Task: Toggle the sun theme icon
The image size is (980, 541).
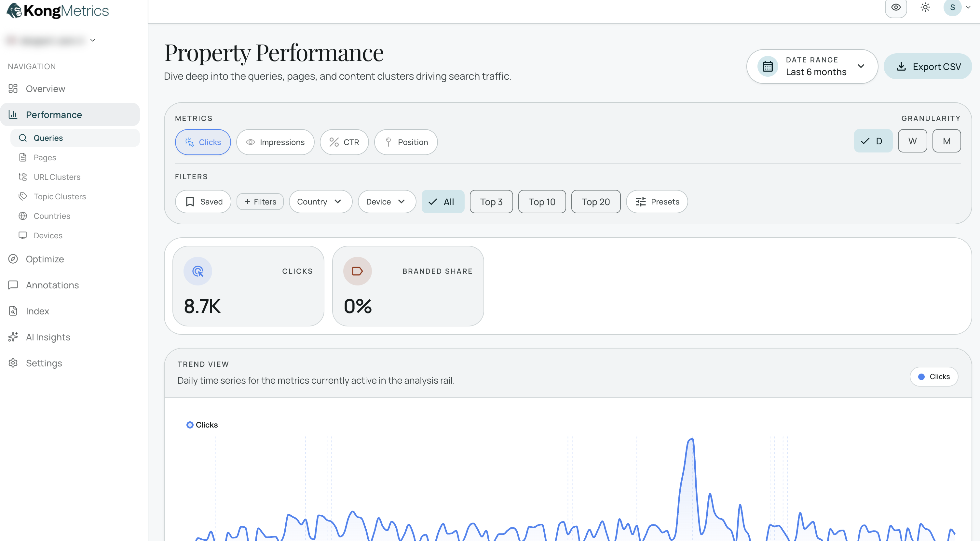Action: 925,7
